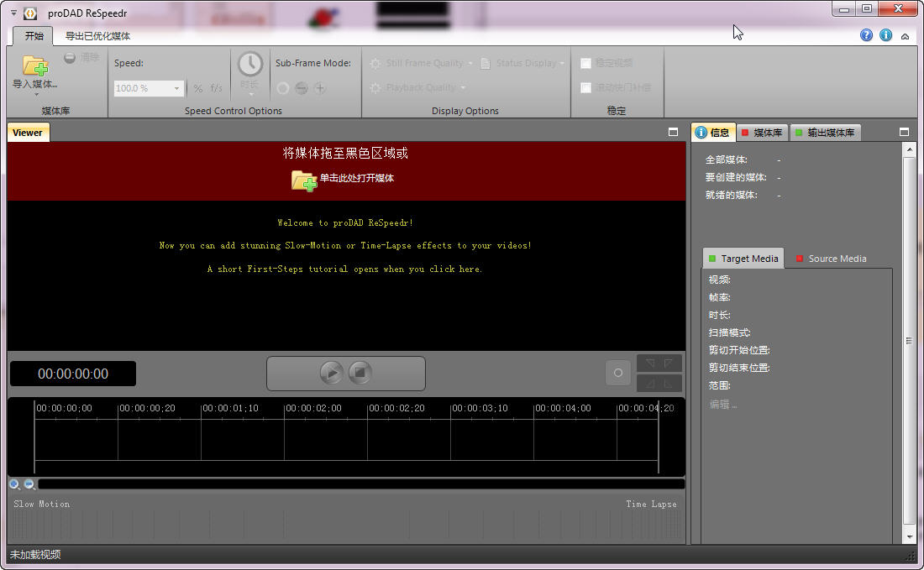Click the lower-right range triangle icon
The image size is (924, 570).
pos(669,384)
